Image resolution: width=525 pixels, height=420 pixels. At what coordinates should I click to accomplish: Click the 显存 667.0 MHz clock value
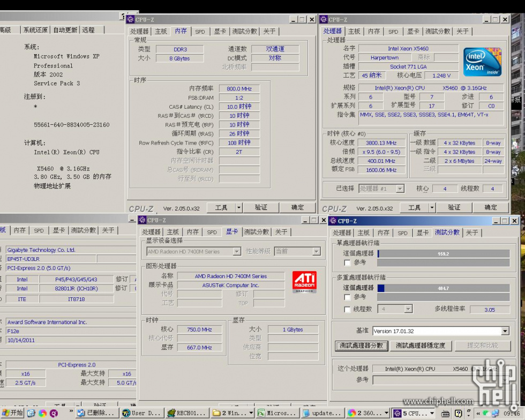click(199, 348)
